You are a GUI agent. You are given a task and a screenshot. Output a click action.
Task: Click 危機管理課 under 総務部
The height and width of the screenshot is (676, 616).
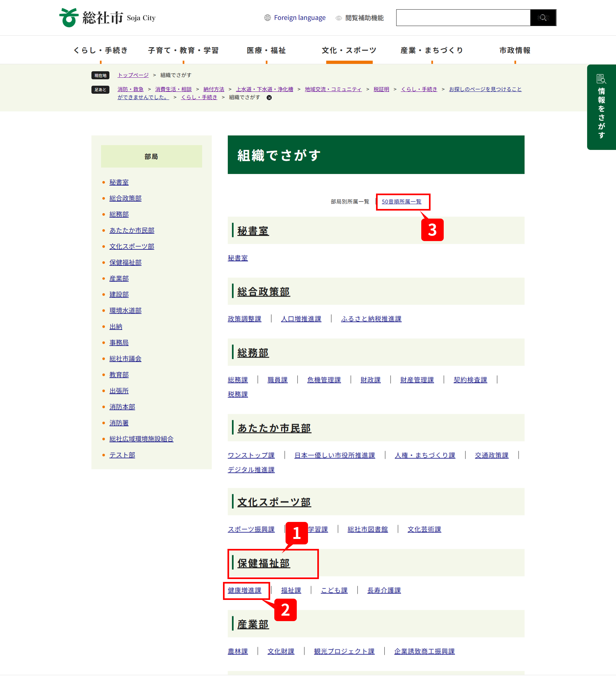point(324,380)
